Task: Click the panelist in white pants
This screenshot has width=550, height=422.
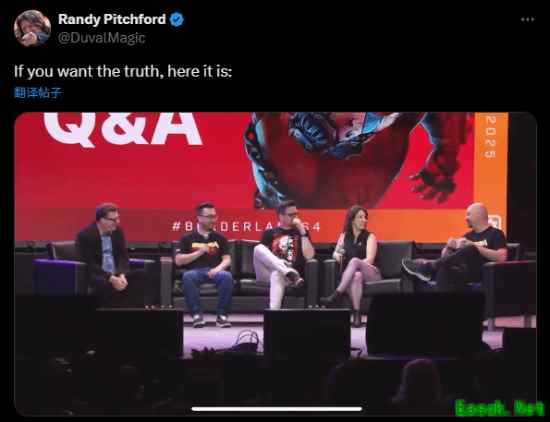Action: tap(284, 254)
